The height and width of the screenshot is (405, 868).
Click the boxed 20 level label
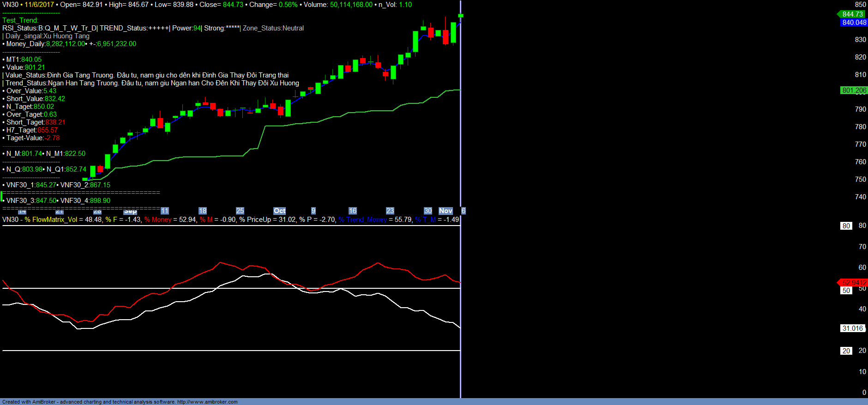(846, 351)
